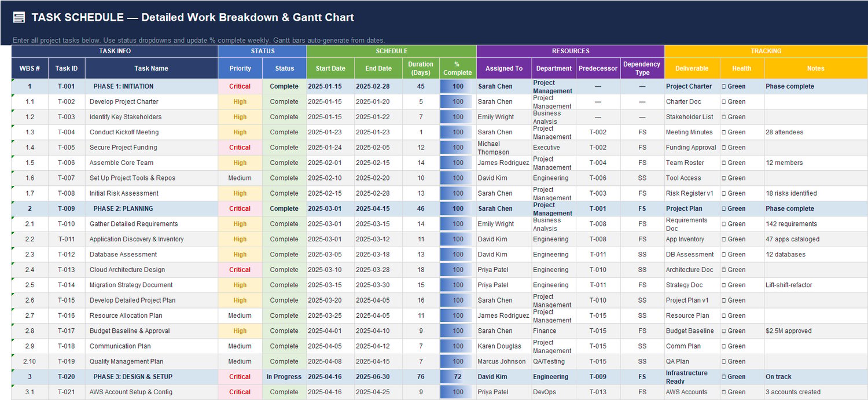Click the Notes column header
Viewport: 868px width, 400px height.
pos(816,68)
